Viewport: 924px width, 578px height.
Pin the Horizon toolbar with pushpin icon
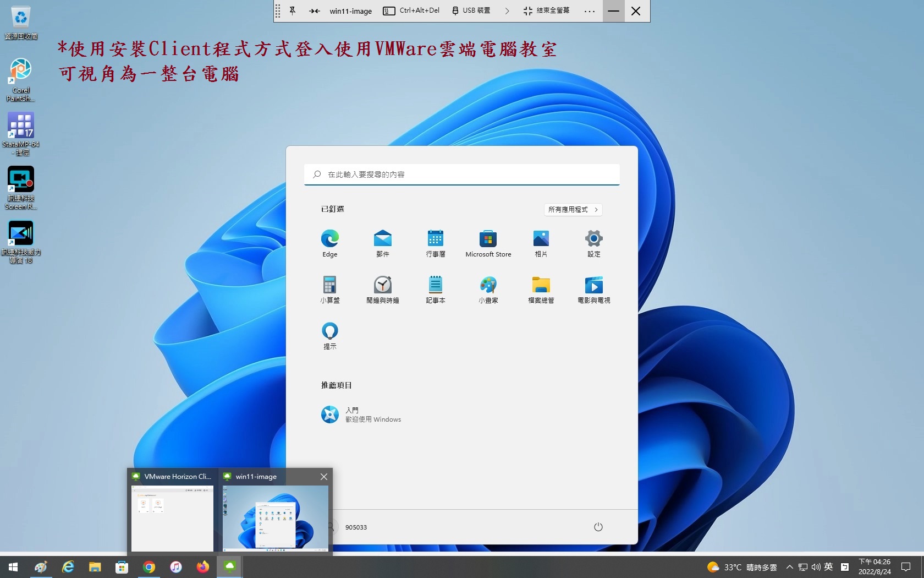pyautogui.click(x=293, y=10)
